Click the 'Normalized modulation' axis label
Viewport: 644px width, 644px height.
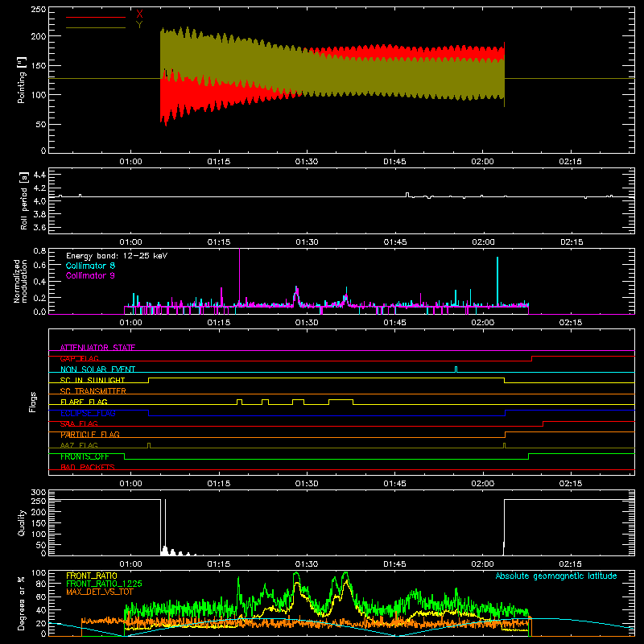pos(20,281)
